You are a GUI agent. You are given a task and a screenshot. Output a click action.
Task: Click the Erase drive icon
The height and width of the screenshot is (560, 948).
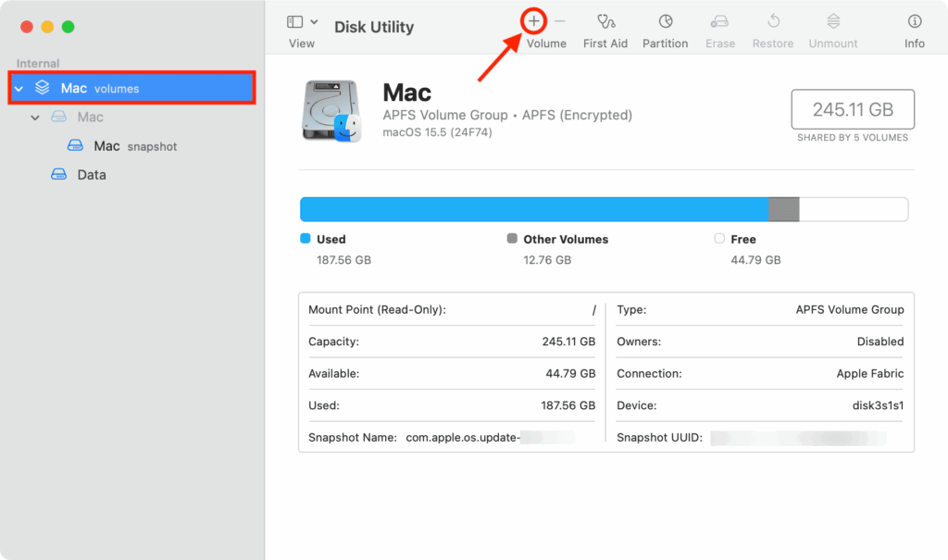tap(719, 22)
